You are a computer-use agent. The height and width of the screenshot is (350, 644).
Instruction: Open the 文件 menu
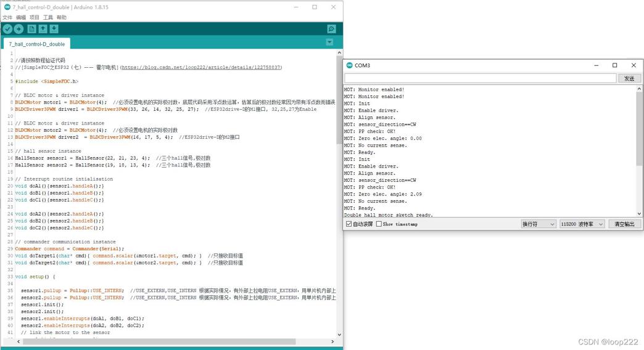coord(7,17)
